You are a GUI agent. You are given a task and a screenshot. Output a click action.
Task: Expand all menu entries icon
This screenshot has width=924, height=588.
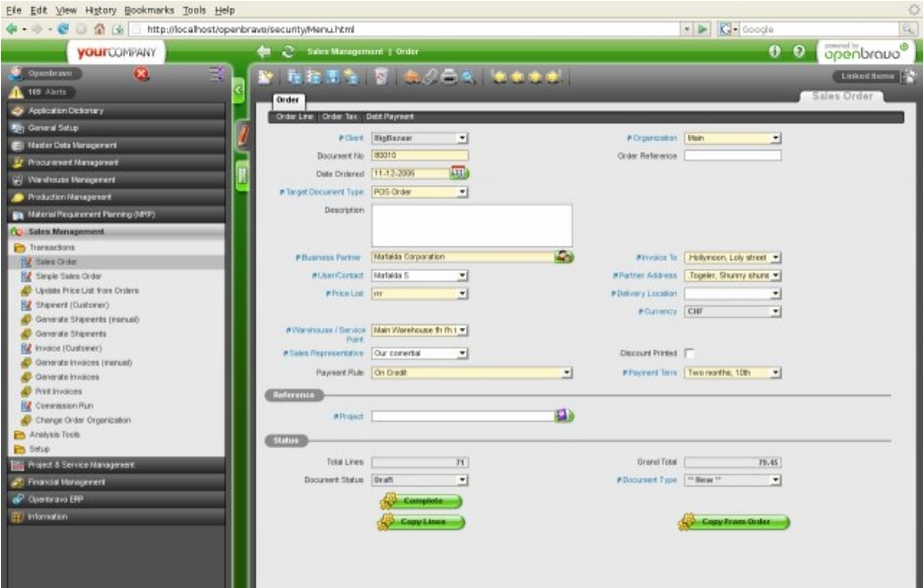tap(217, 74)
